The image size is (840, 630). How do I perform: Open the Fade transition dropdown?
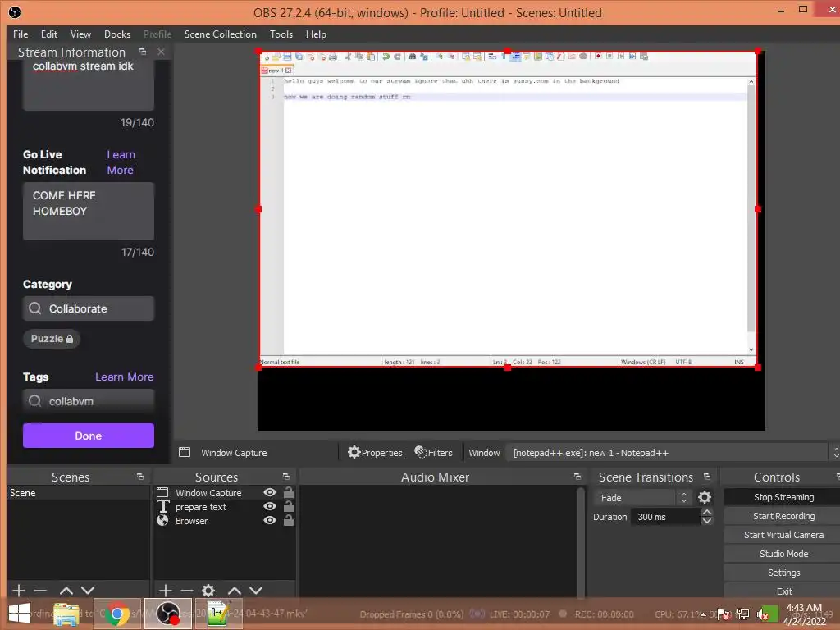[643, 498]
